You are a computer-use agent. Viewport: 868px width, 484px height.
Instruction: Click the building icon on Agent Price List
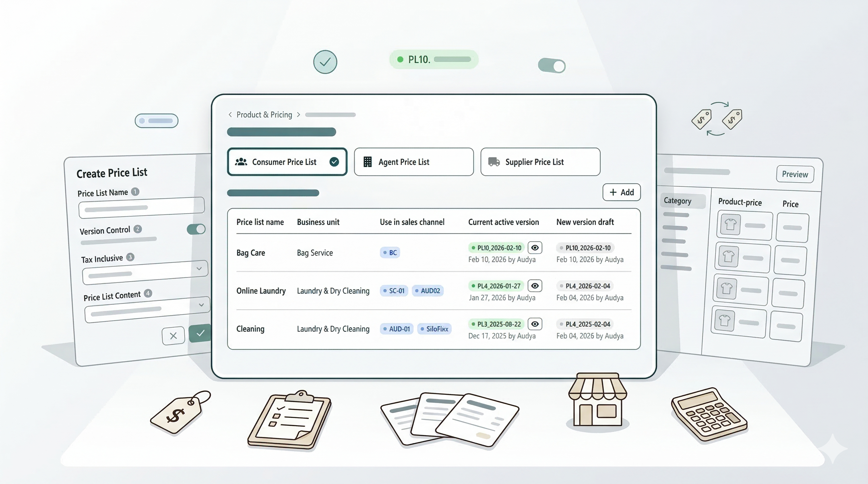tap(368, 162)
